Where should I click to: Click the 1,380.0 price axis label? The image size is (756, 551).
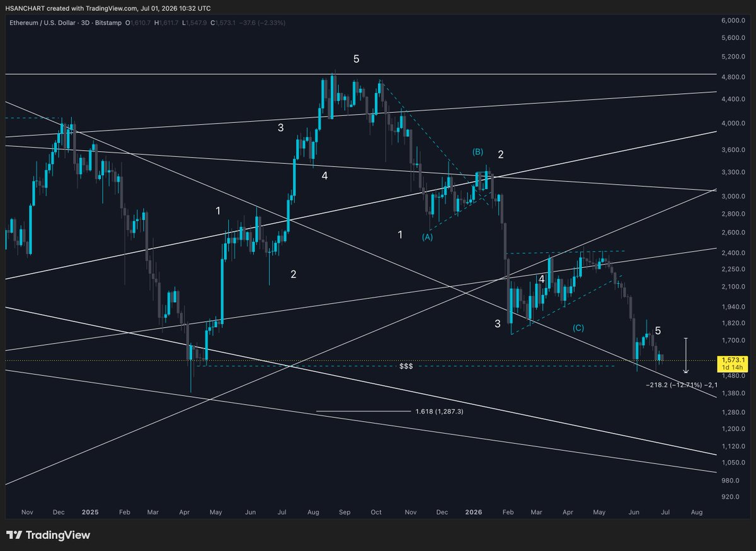click(x=735, y=394)
